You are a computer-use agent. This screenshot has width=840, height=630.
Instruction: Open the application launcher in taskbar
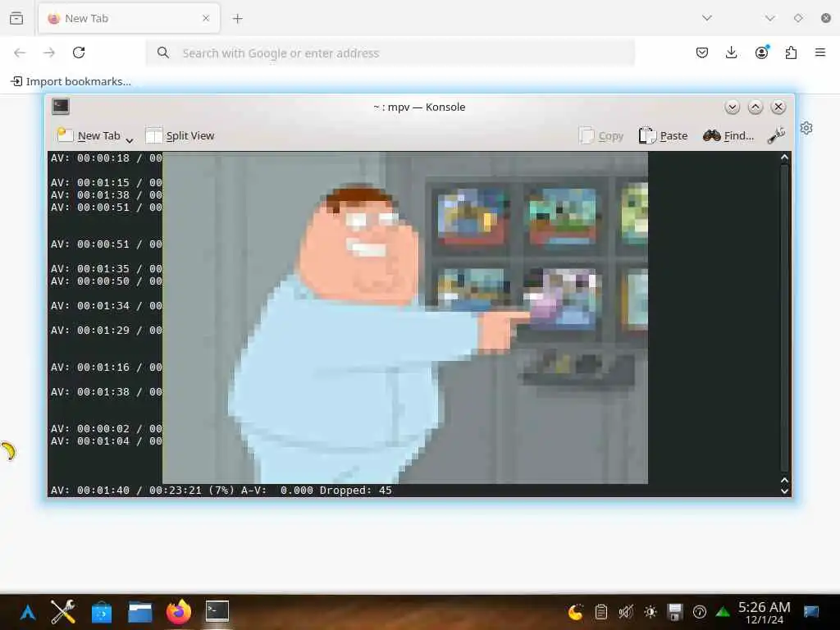tap(28, 612)
